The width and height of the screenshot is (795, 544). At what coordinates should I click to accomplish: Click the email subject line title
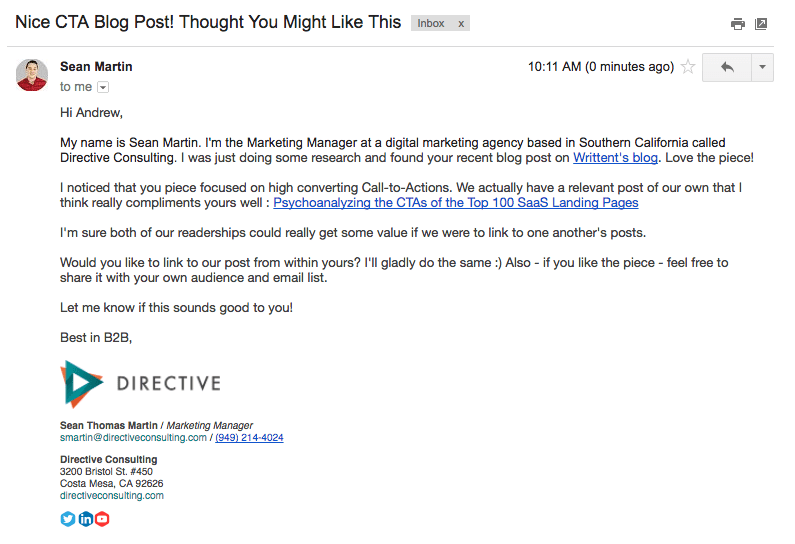208,22
